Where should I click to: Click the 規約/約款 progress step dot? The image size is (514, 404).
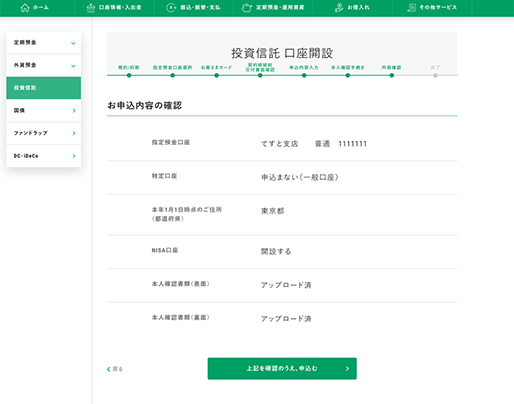point(129,75)
